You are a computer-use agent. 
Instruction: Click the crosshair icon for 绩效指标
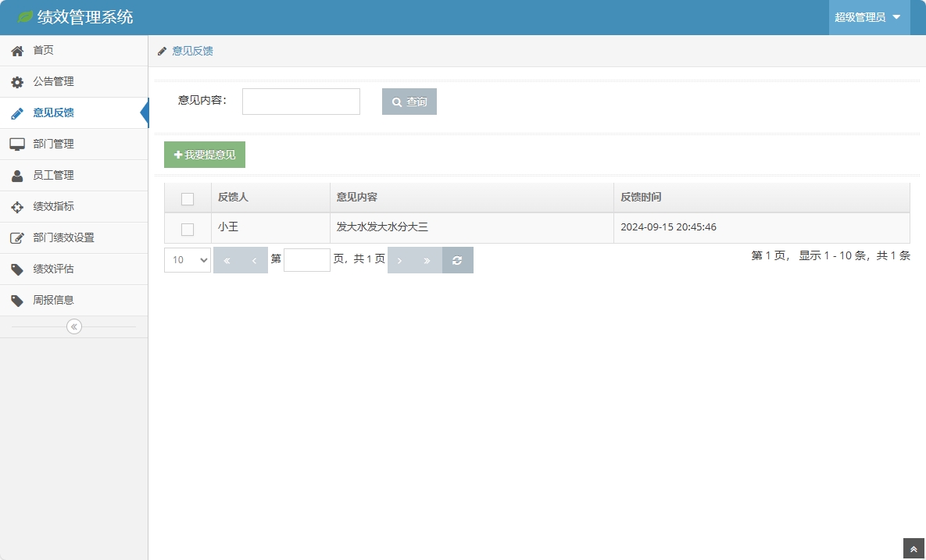17,207
